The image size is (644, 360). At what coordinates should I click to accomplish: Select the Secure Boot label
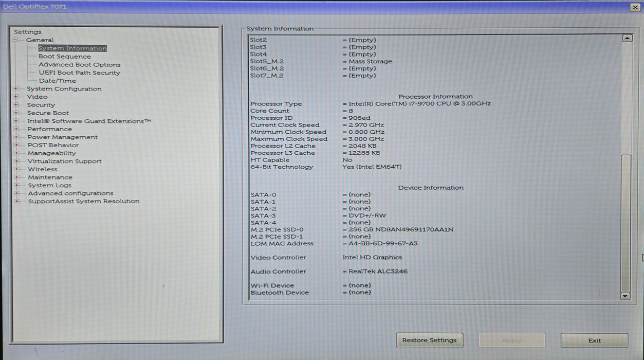coord(48,113)
